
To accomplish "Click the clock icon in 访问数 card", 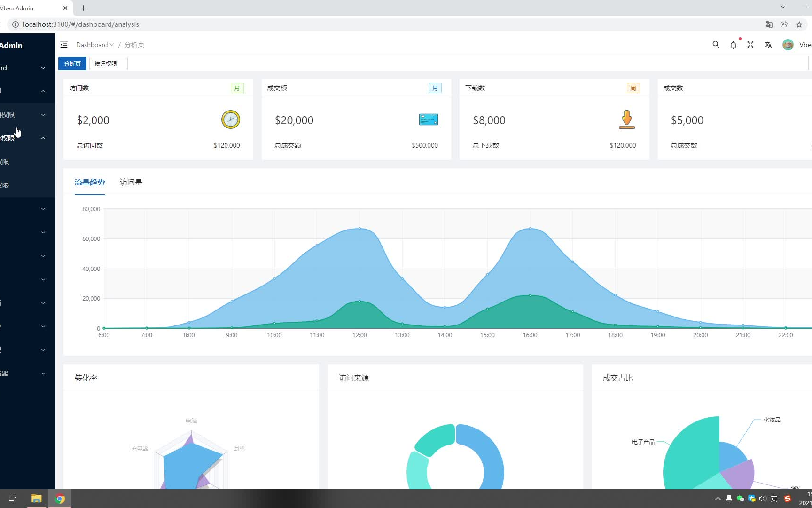I will click(x=231, y=119).
